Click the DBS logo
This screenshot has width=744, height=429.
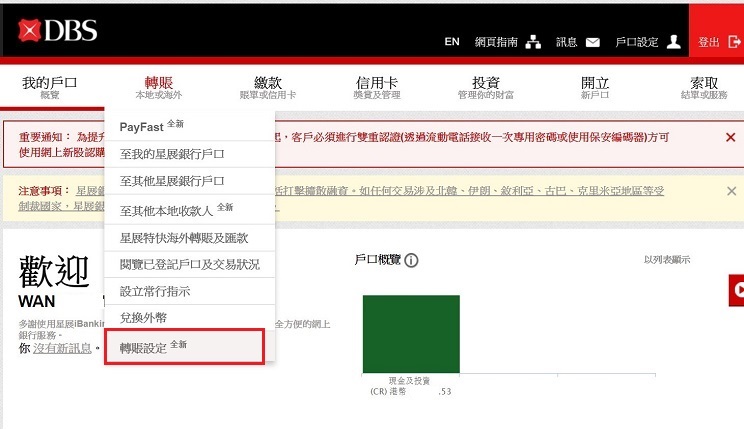(57, 31)
